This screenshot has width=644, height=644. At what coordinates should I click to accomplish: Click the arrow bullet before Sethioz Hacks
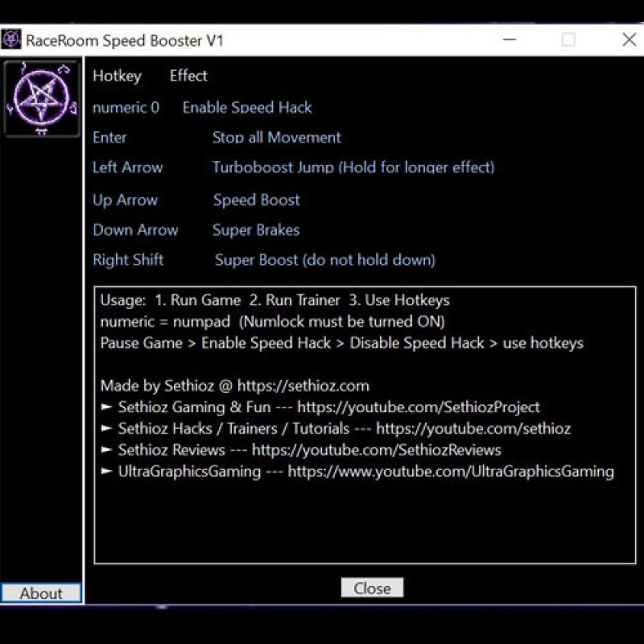tap(106, 428)
